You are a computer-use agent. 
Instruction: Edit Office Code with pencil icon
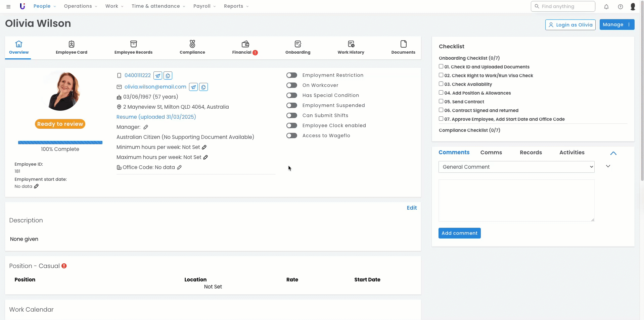point(179,167)
